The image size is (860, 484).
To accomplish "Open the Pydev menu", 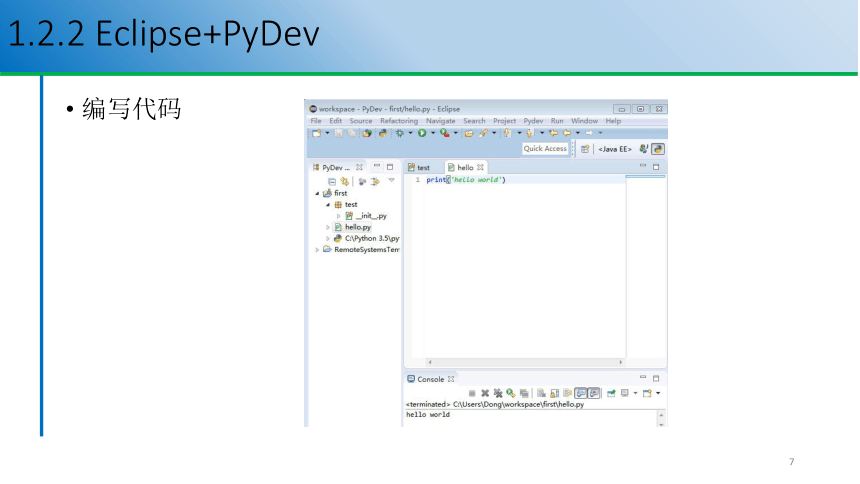I will point(533,121).
